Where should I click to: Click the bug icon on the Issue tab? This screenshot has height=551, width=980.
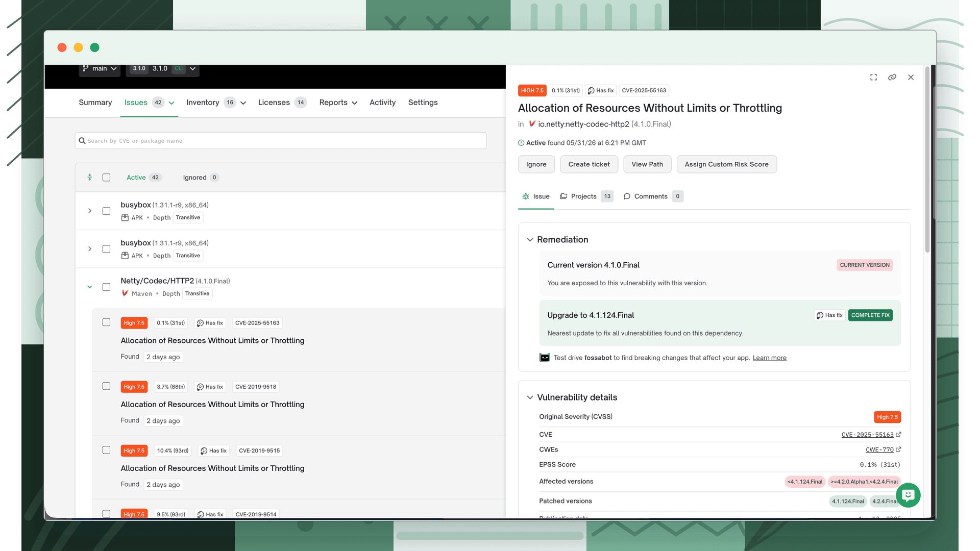pos(526,196)
